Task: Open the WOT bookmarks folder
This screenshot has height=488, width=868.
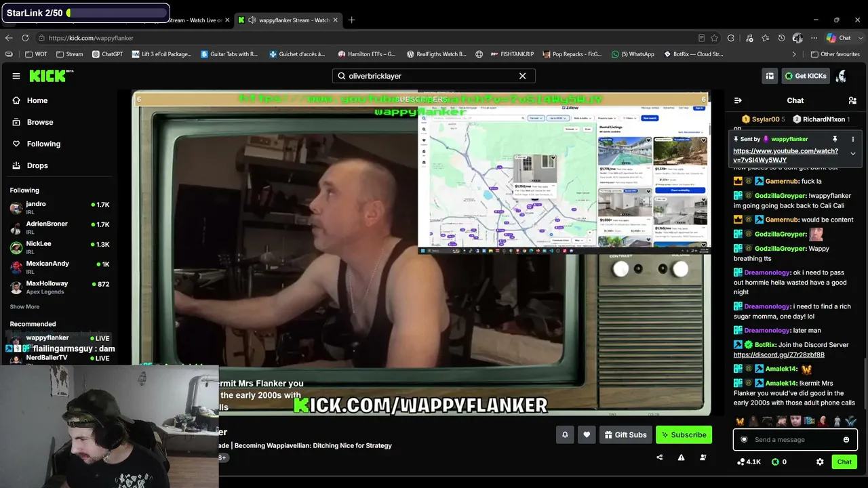Action: [x=36, y=54]
